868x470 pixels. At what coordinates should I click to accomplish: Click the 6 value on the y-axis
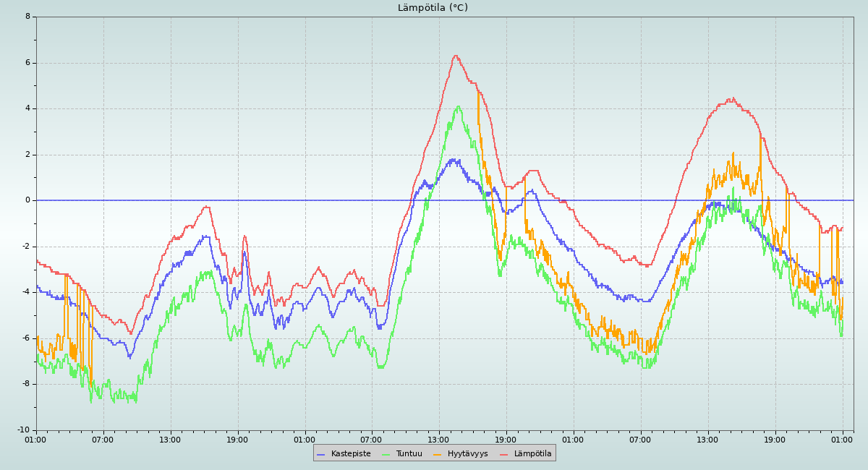[27, 62]
